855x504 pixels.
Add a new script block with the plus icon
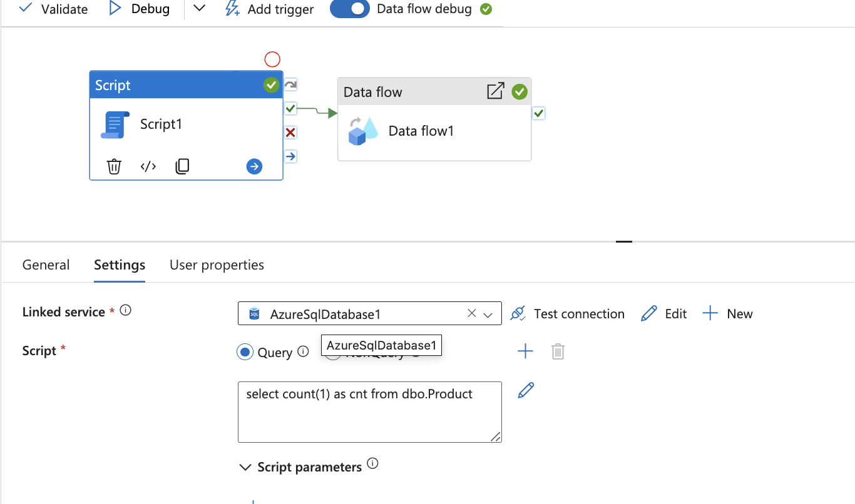(x=525, y=351)
